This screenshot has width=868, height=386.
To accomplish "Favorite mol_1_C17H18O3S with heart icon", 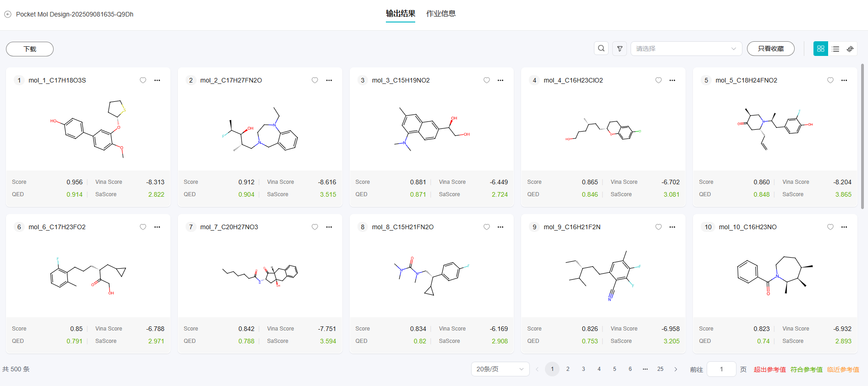I will pyautogui.click(x=143, y=80).
